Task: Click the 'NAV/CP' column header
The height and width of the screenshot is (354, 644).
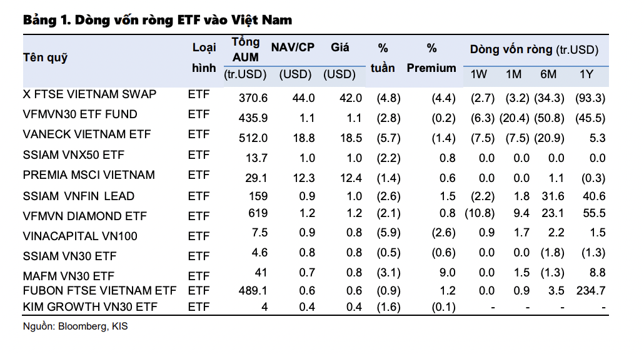Action: pos(293,48)
